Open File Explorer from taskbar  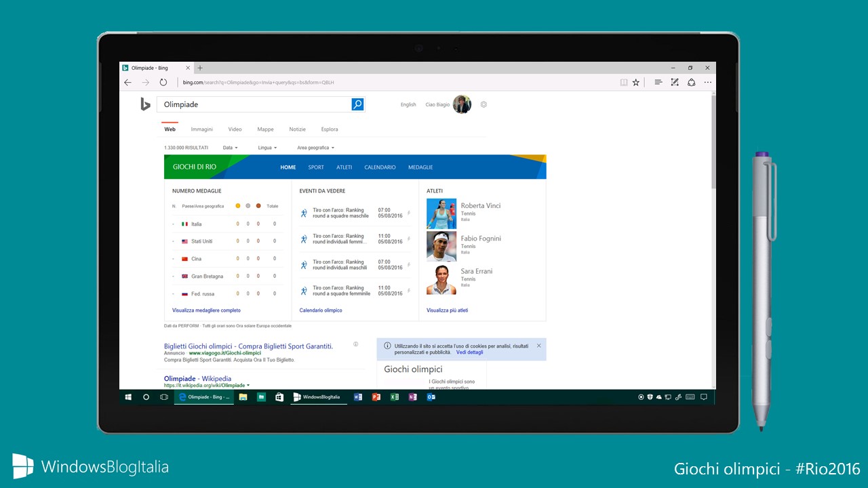click(x=243, y=397)
